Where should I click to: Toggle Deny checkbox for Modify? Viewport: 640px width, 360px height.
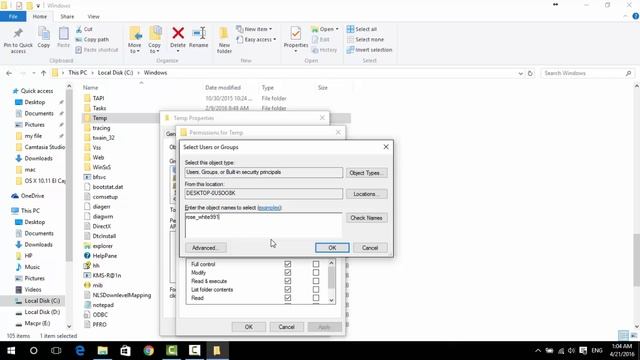pos(316,273)
